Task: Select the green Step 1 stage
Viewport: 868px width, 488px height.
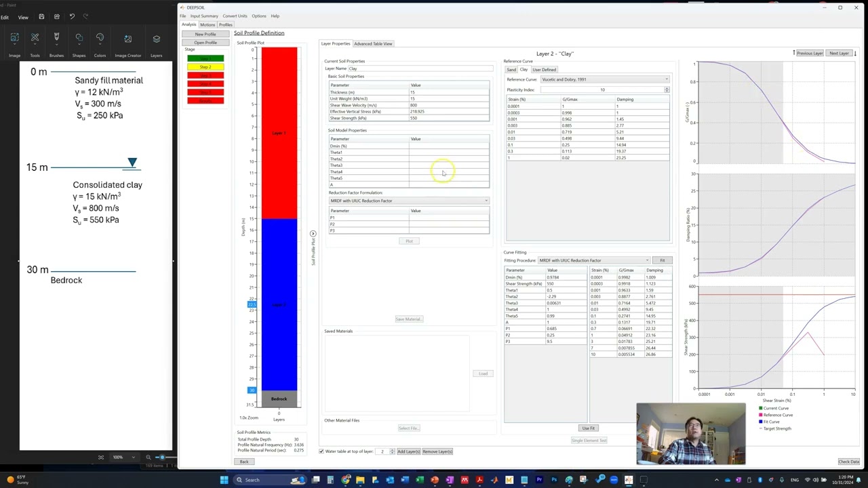Action: [x=205, y=58]
